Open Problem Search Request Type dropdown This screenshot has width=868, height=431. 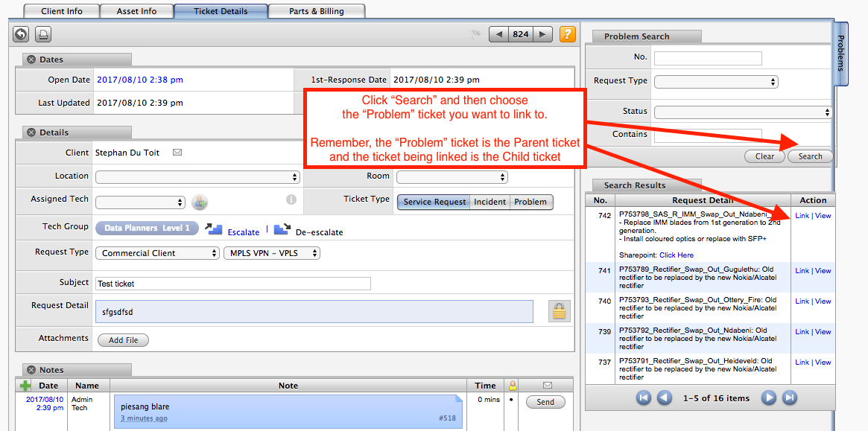(716, 82)
